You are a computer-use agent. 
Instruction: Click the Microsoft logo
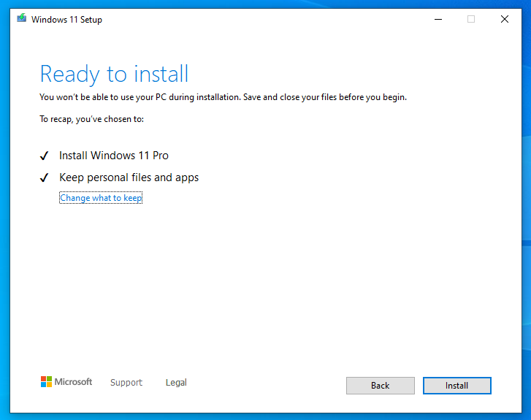coord(66,382)
